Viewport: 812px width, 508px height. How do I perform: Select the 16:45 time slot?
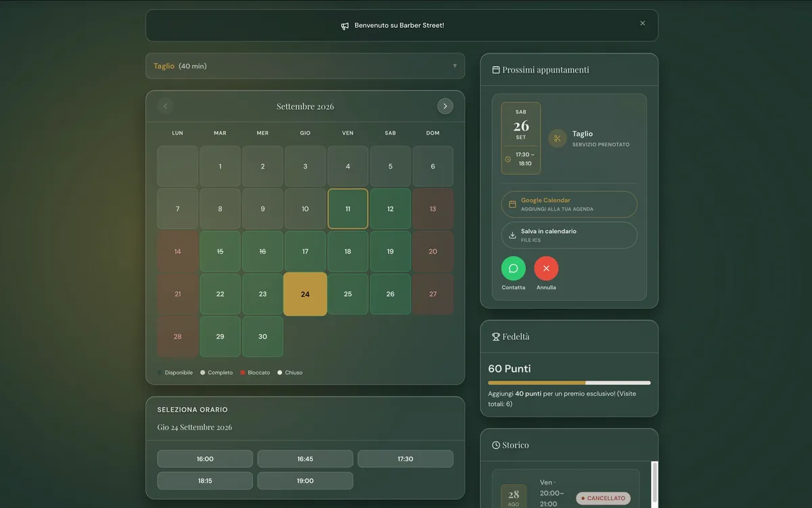[x=305, y=459]
